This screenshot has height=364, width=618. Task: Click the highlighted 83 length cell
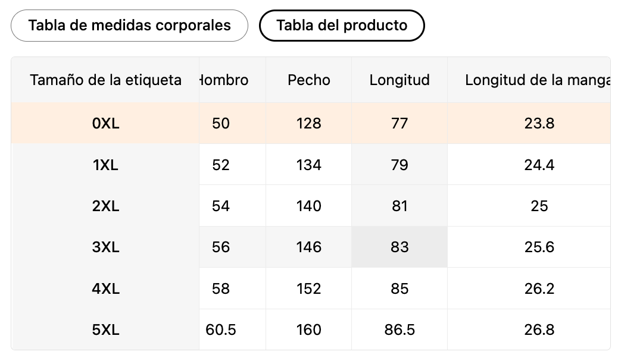click(399, 247)
